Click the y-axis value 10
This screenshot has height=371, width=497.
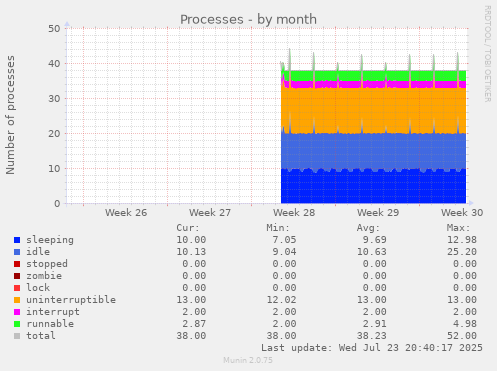tap(54, 169)
